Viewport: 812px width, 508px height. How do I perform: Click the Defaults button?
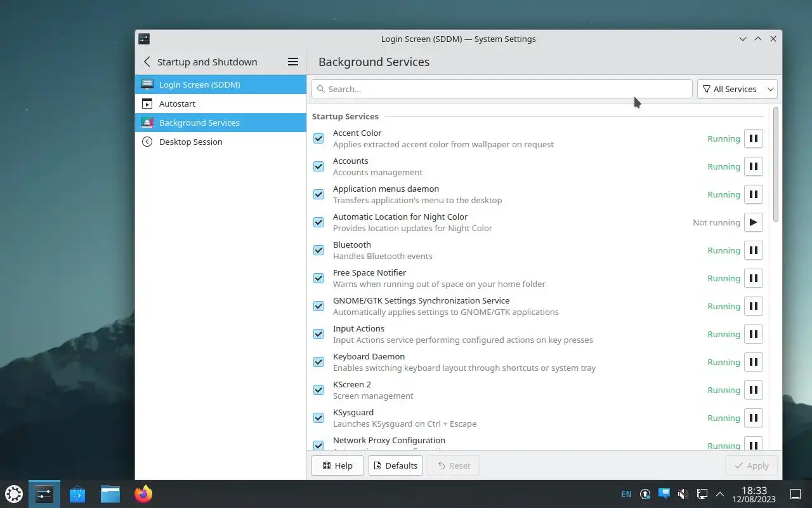click(395, 465)
